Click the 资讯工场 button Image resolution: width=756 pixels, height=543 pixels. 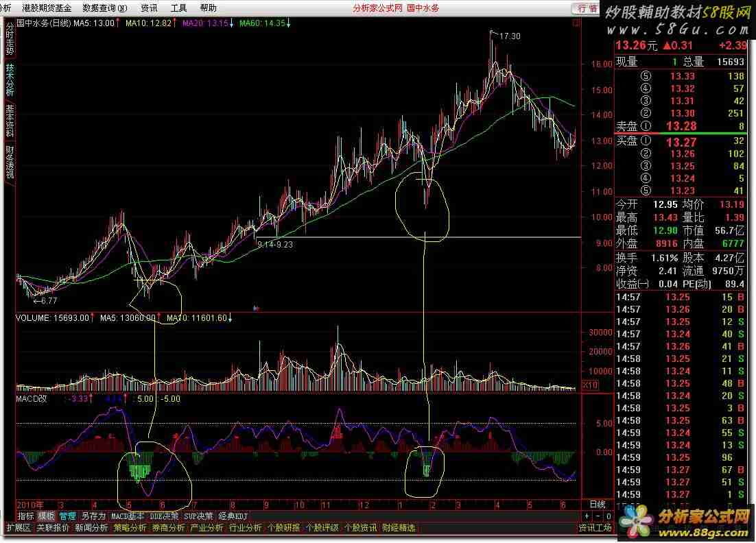595,528
